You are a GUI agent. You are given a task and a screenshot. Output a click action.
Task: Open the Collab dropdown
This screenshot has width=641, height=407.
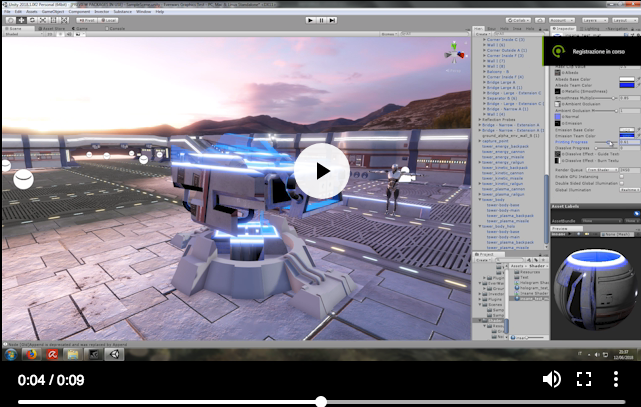(518, 20)
